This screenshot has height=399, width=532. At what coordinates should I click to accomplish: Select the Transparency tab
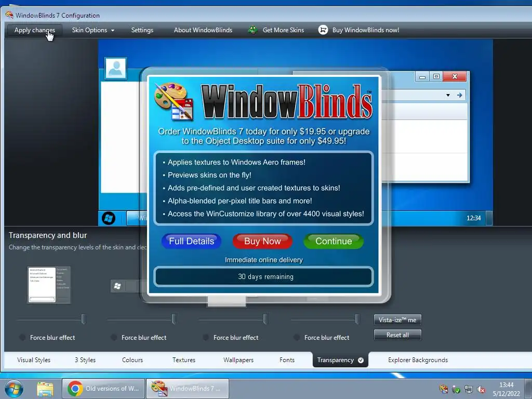[340, 360]
